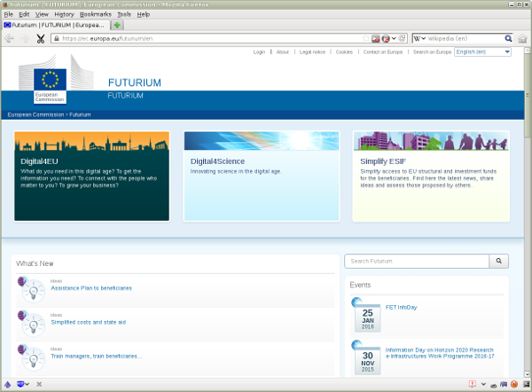Open the File menu

click(9, 14)
